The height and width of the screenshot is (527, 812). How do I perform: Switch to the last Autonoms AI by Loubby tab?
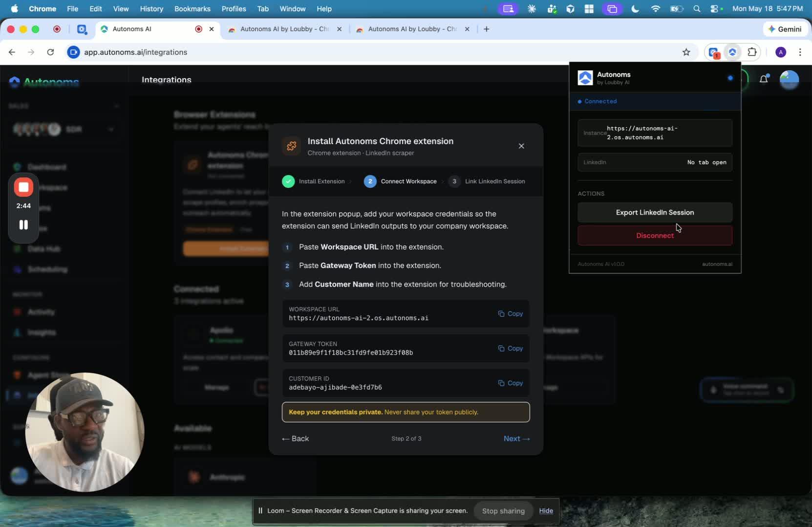click(x=412, y=29)
